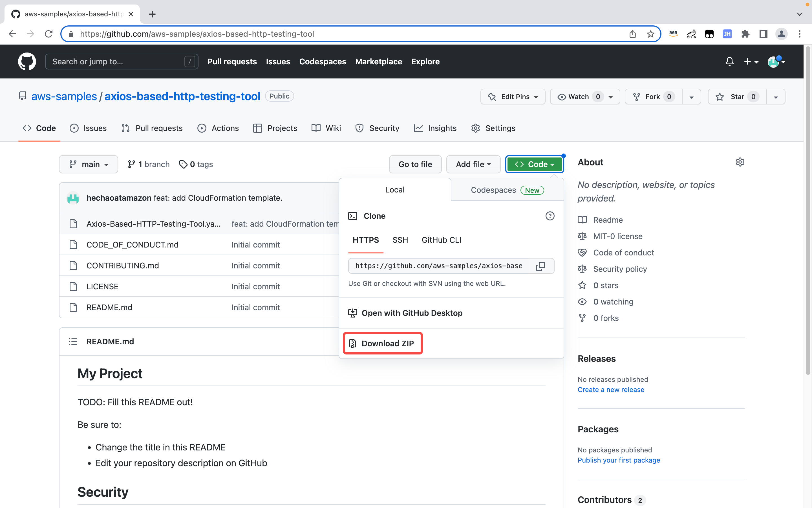
Task: Open repository Settings tab
Action: (x=493, y=128)
